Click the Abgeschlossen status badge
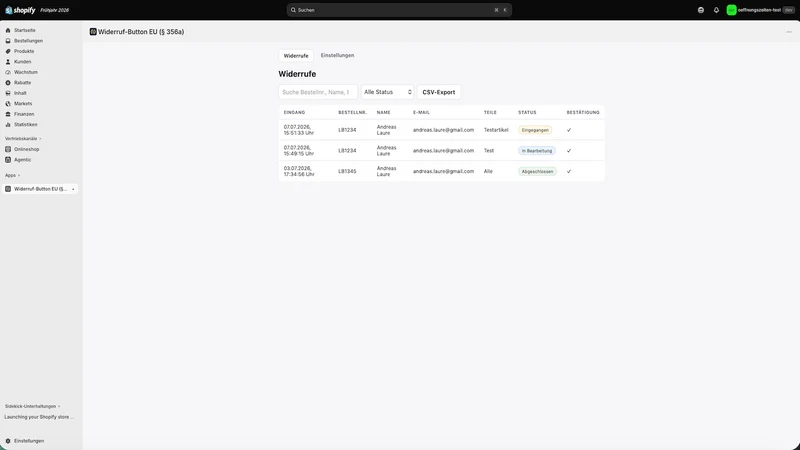Image resolution: width=800 pixels, height=450 pixels. coord(537,171)
